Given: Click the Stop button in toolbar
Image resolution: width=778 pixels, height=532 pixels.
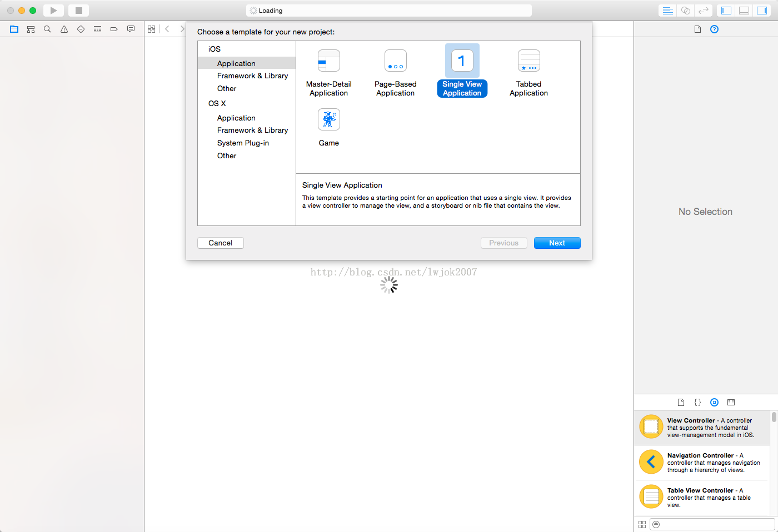Looking at the screenshot, I should pyautogui.click(x=79, y=11).
